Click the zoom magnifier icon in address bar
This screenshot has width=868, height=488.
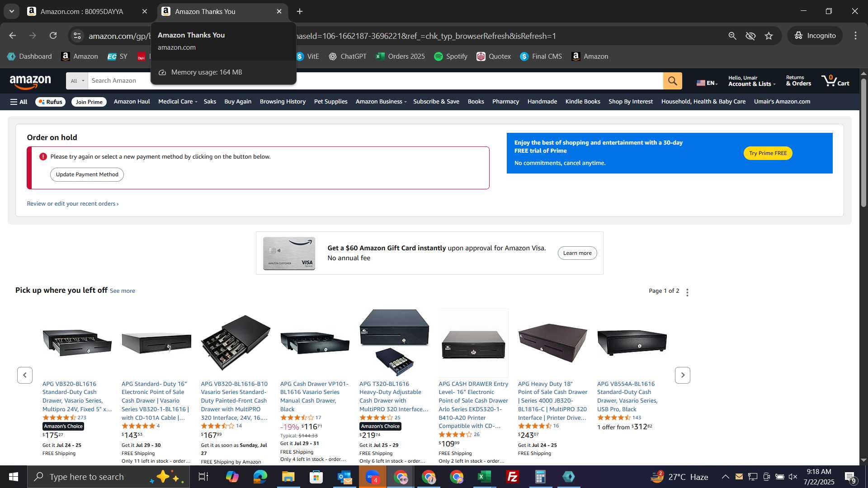click(x=732, y=36)
